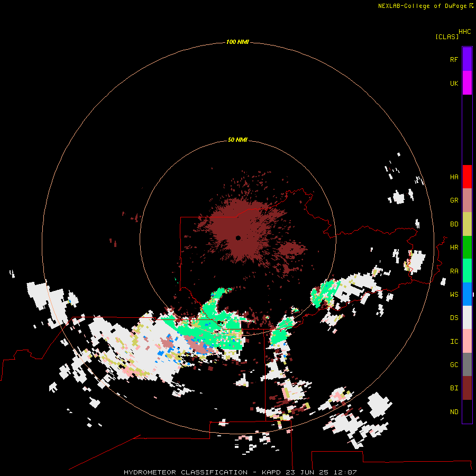
Task: Pick the HR dark green legend swatch
Action: pyautogui.click(x=467, y=248)
